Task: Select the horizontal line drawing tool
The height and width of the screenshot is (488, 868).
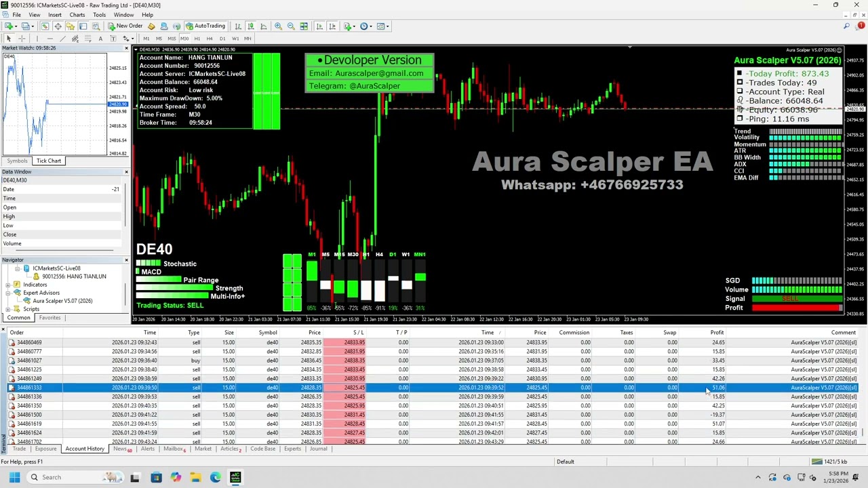Action: 50,38
